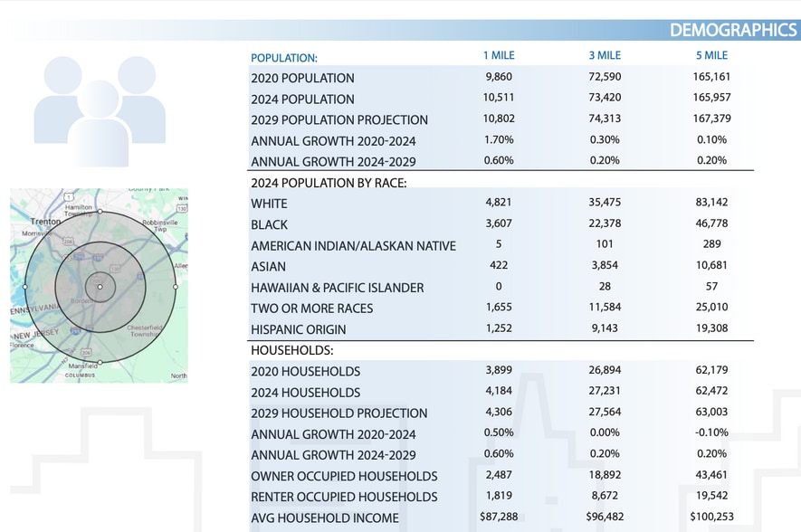Click the 2024 POPULATION BY RACE heading
801x532 pixels.
(x=329, y=183)
